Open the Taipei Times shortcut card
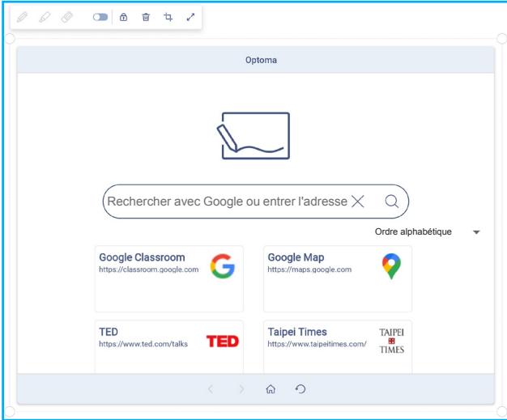This screenshot has height=420, width=507. tap(338, 346)
